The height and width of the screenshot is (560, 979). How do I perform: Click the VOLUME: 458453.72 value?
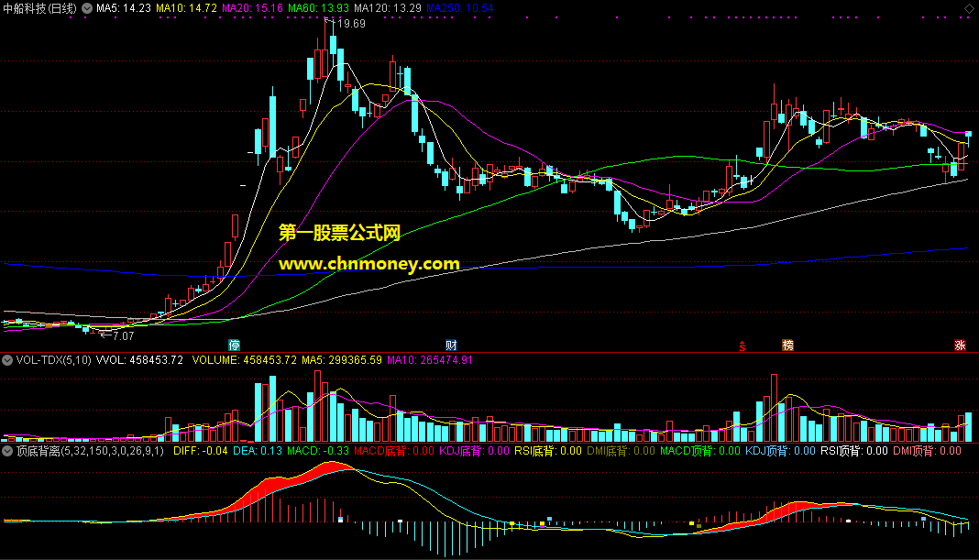click(x=244, y=360)
